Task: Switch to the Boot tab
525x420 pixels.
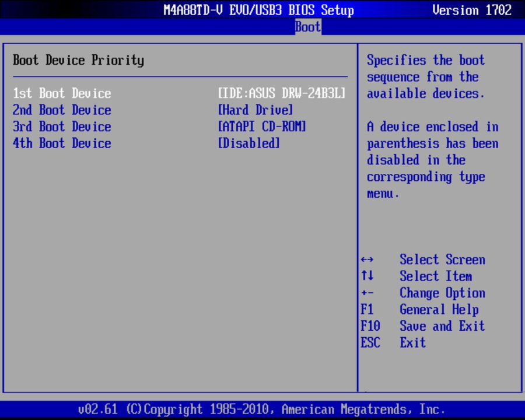Action: point(307,26)
